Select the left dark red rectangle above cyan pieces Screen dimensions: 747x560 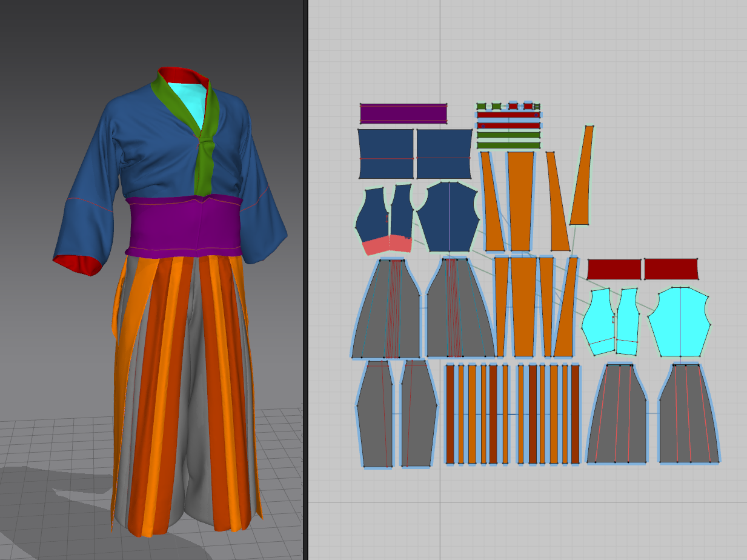[x=614, y=269]
